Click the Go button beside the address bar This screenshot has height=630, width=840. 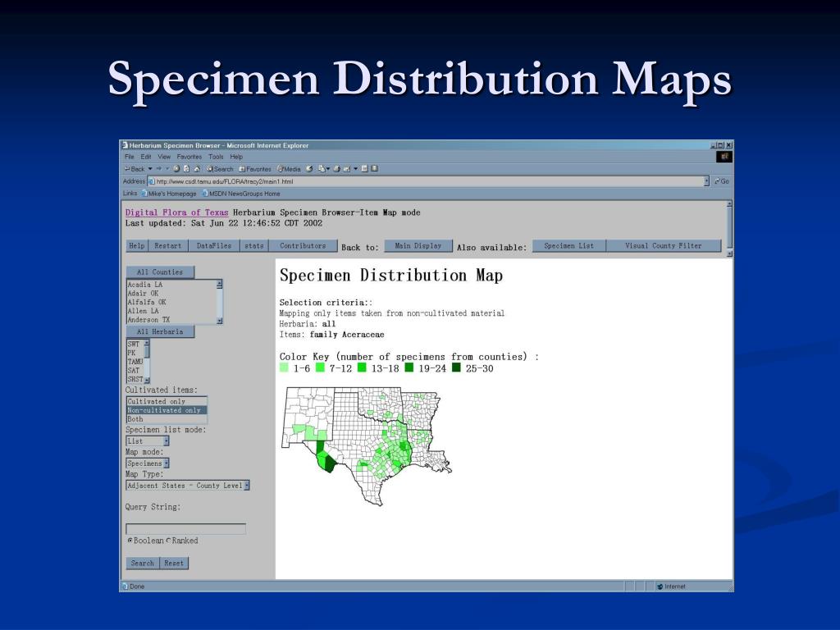coord(722,181)
